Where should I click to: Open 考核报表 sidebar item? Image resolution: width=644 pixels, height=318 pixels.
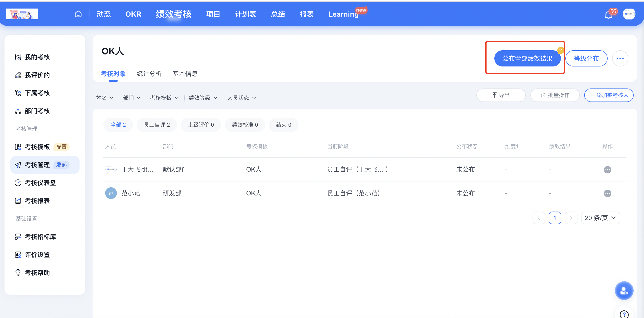click(45, 201)
